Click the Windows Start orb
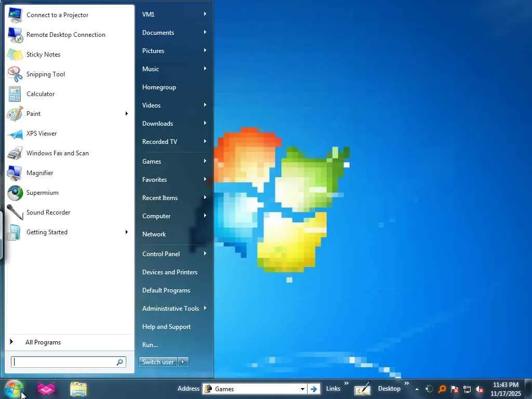 14,389
